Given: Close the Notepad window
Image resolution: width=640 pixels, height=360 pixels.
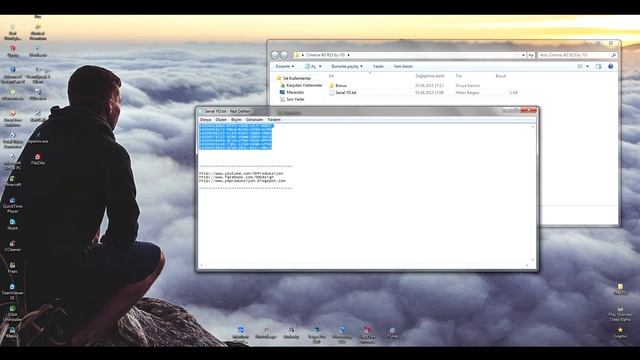Looking at the screenshot, I should tap(528, 110).
